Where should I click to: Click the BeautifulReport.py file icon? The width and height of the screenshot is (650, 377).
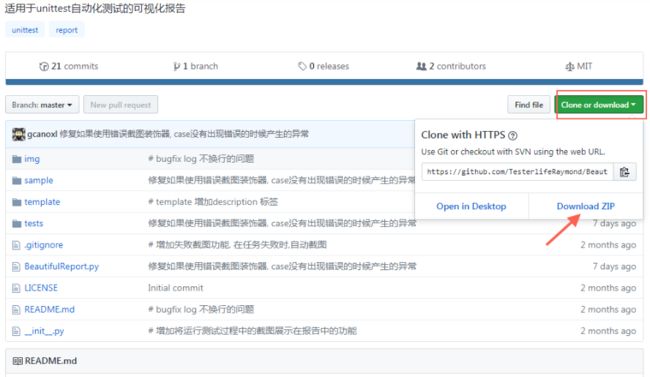point(16,267)
